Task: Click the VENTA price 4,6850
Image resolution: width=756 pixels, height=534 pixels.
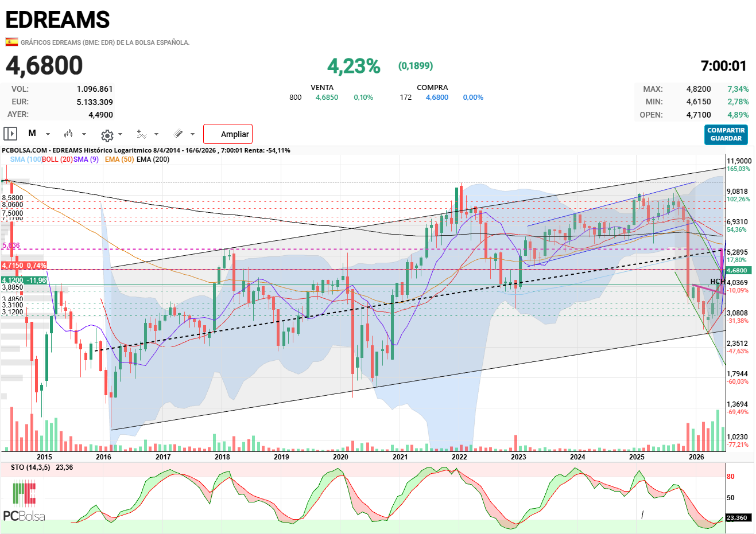Action: tap(327, 98)
